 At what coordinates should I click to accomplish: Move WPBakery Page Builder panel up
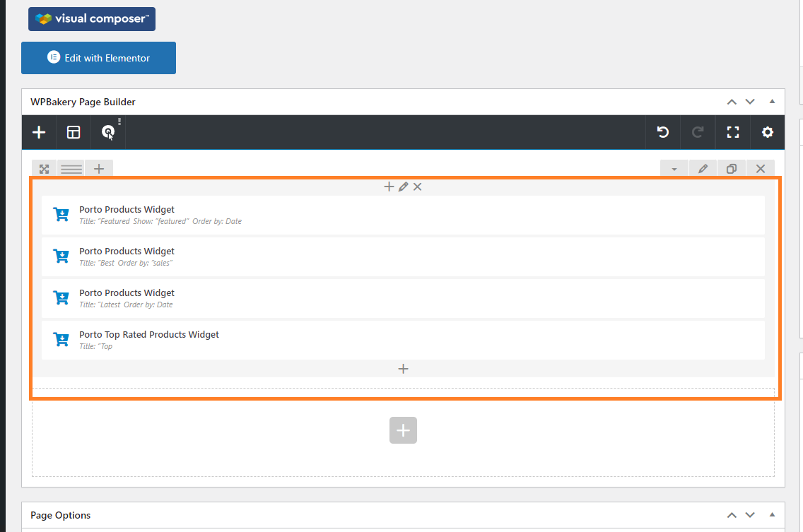click(732, 102)
